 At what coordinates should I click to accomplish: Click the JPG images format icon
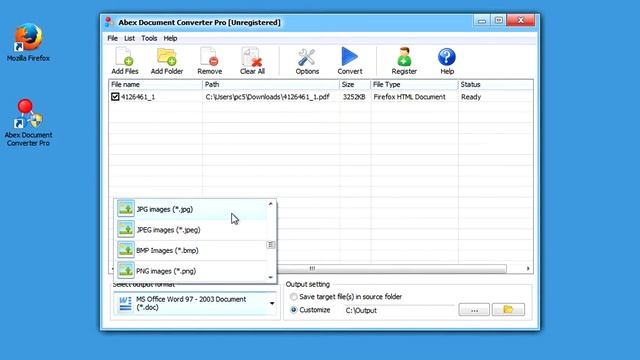(126, 209)
